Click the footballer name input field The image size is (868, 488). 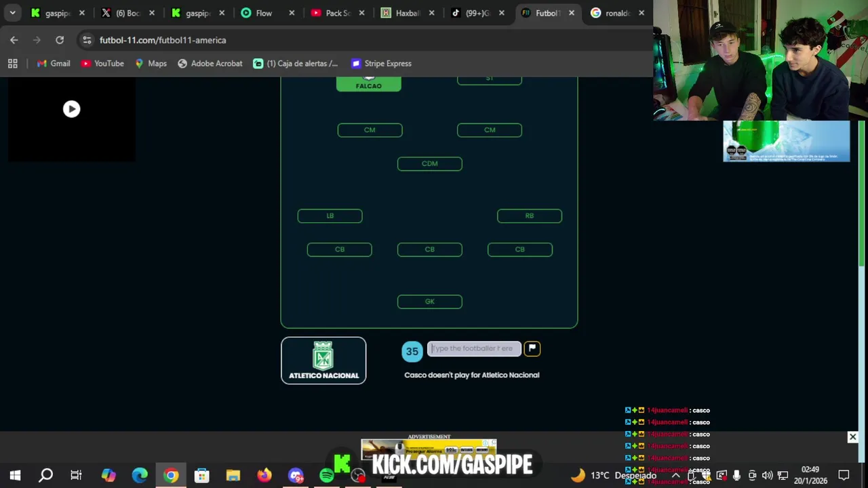tap(474, 348)
